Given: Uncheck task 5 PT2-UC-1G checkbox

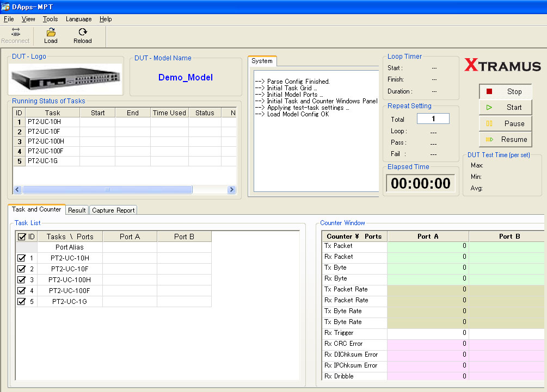Looking at the screenshot, I should pyautogui.click(x=21, y=301).
